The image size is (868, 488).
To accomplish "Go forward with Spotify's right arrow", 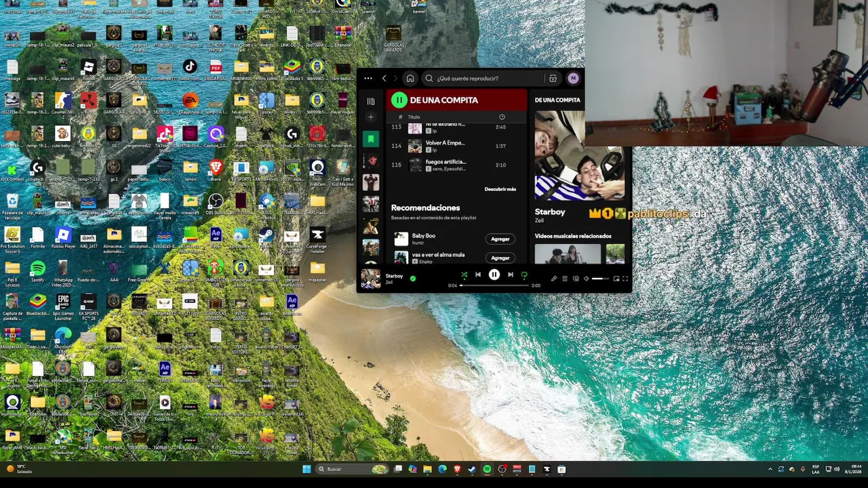I will [395, 78].
